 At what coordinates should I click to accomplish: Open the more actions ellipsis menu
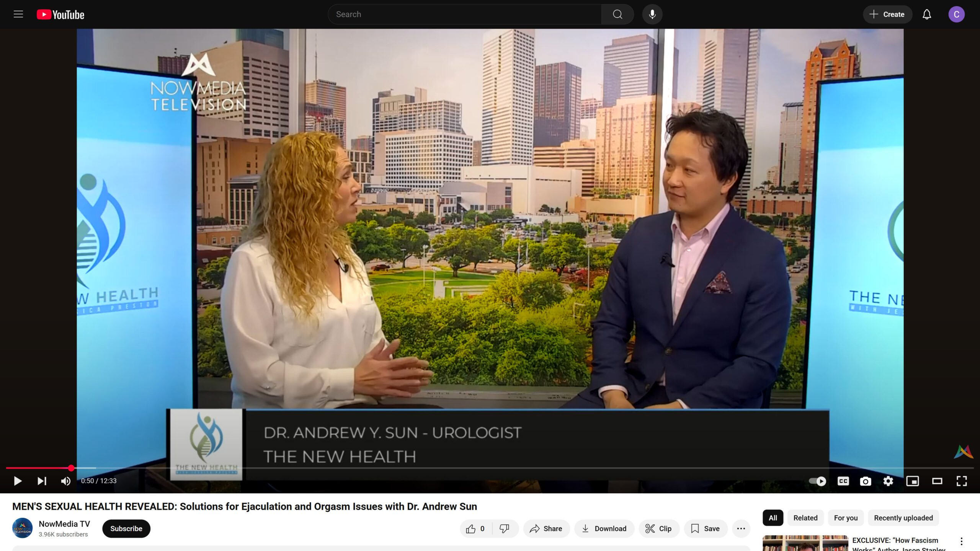[741, 528]
